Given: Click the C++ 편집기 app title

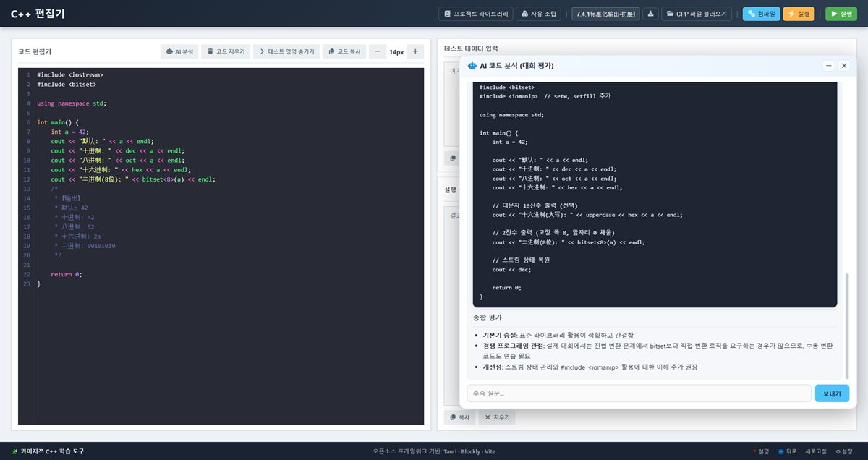Looking at the screenshot, I should pyautogui.click(x=38, y=14).
